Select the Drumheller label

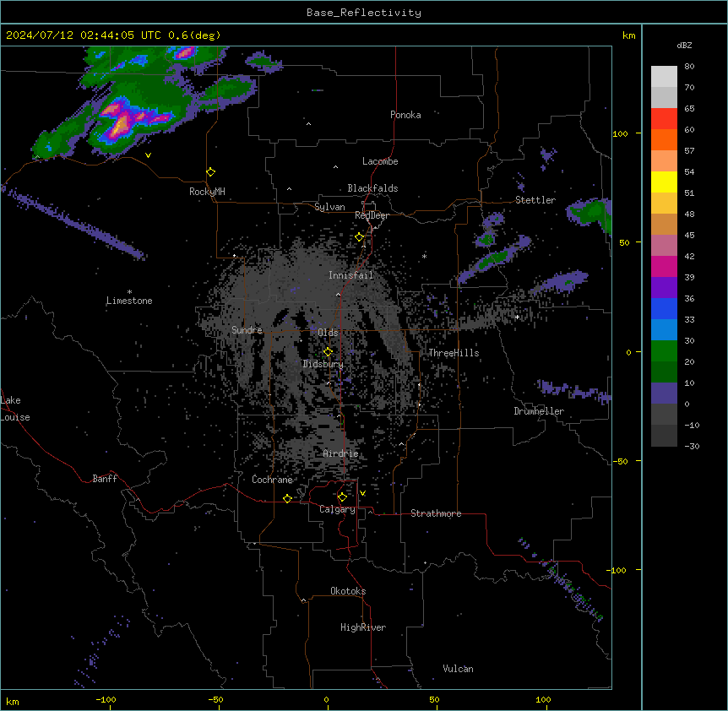(x=539, y=411)
